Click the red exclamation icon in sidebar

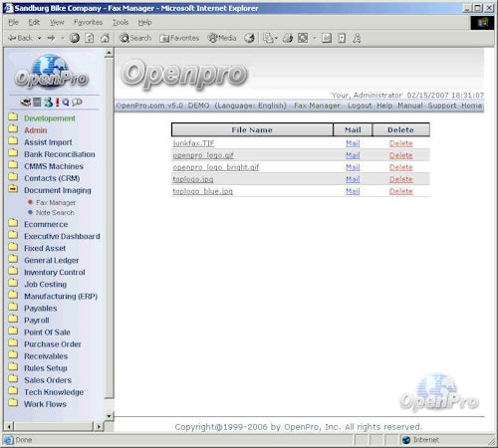57,103
